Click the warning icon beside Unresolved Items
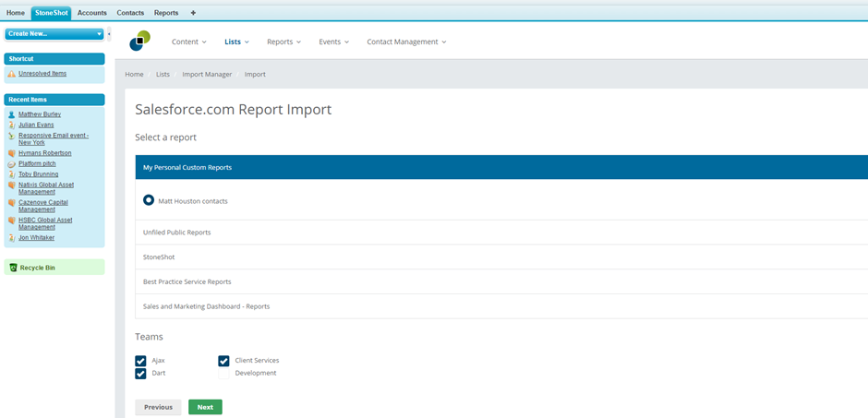Screen dimensions: 868x418 [x=12, y=74]
